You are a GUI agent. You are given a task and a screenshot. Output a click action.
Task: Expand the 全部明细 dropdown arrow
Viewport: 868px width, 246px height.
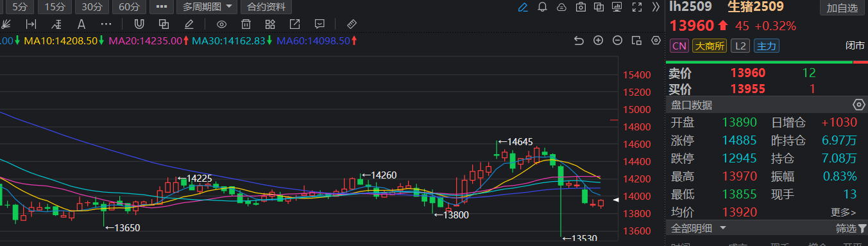(x=723, y=228)
